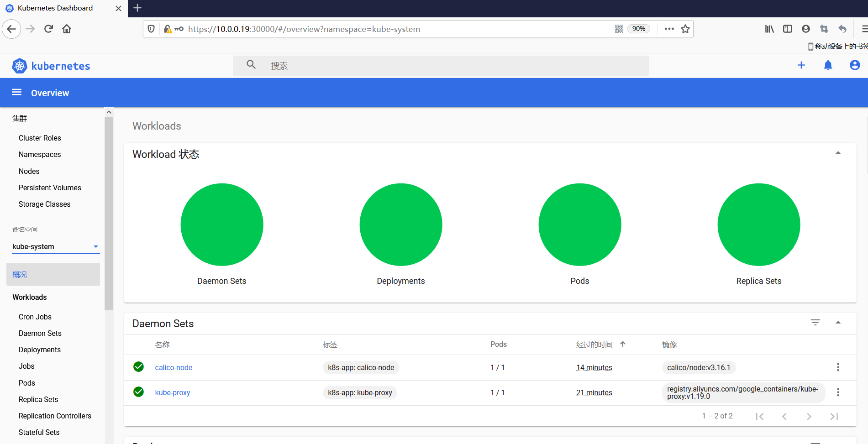
Task: Click the QR code icon in address bar
Action: [x=619, y=29]
